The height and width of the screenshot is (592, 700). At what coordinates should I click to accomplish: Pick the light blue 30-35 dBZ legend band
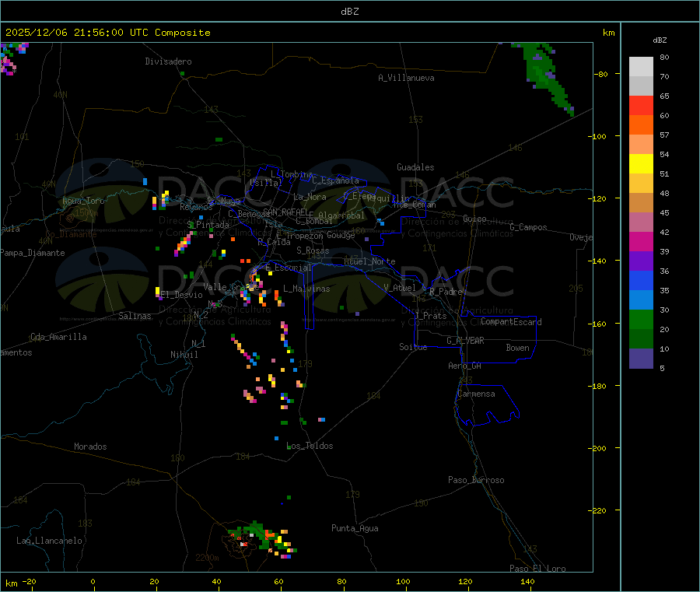(x=641, y=300)
